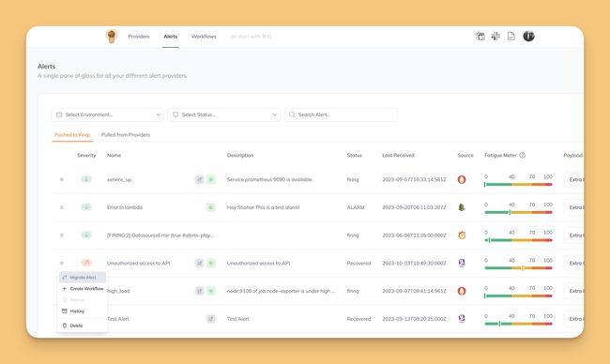Click the Fatigue Meter help icon
The width and height of the screenshot is (610, 364).
[x=522, y=155]
